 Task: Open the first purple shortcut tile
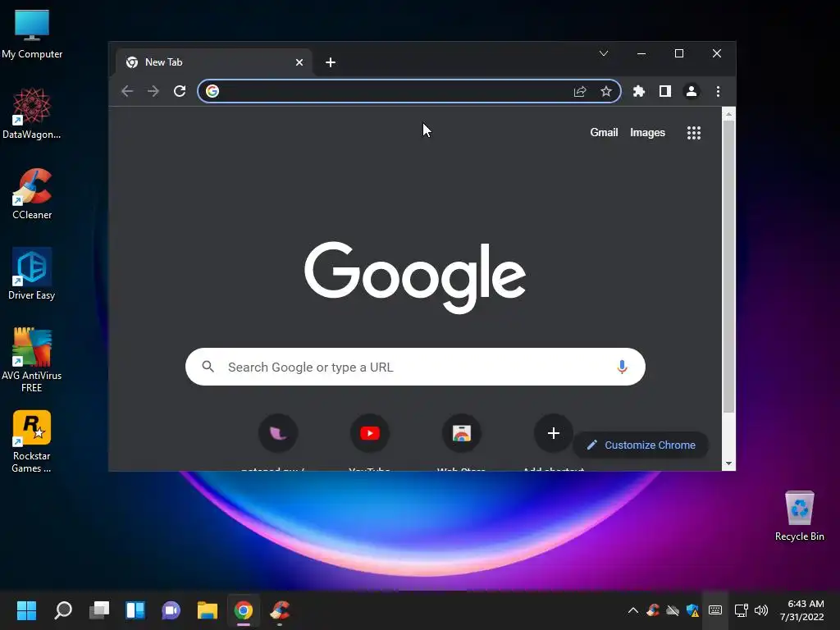click(278, 433)
